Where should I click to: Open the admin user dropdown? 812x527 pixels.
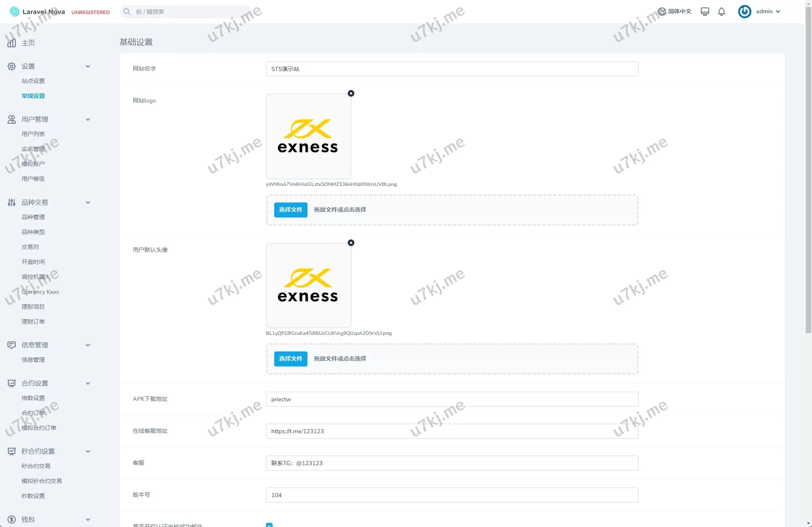[768, 12]
